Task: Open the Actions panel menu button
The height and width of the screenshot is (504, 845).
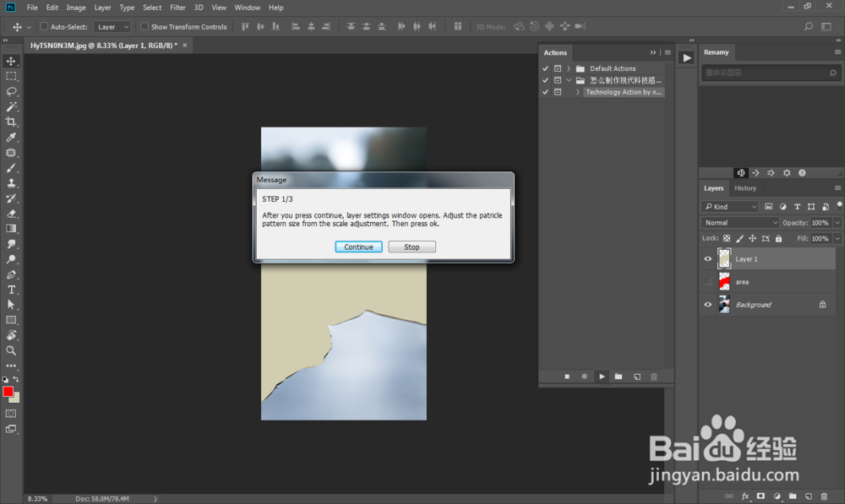Action: tap(668, 52)
